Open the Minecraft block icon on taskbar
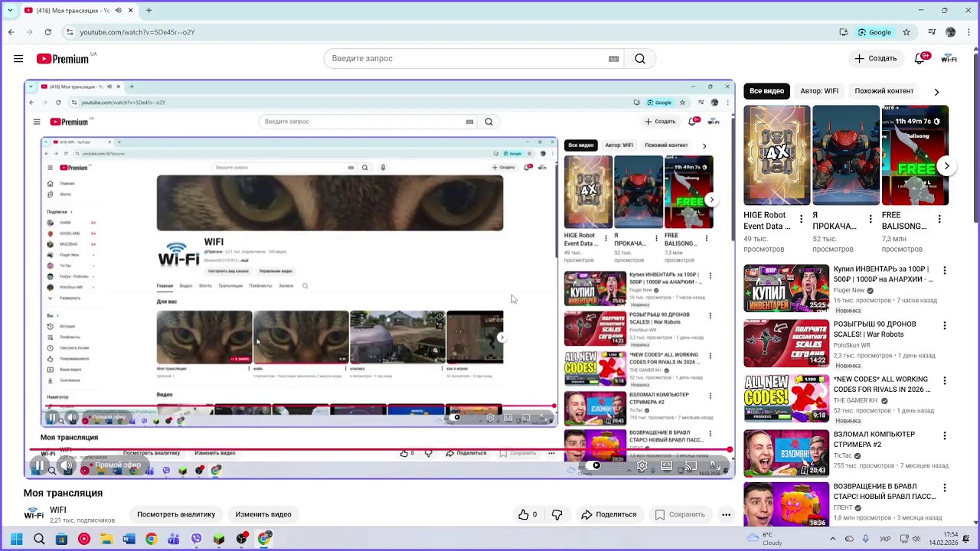 click(219, 539)
